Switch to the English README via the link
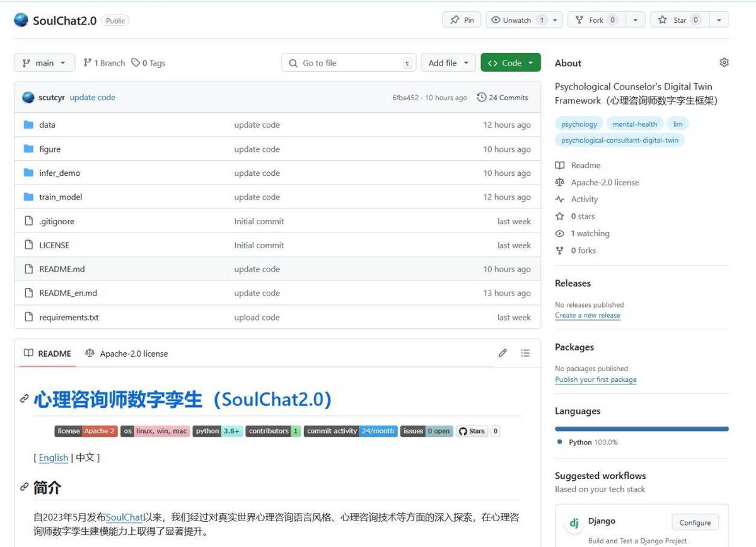 point(54,458)
